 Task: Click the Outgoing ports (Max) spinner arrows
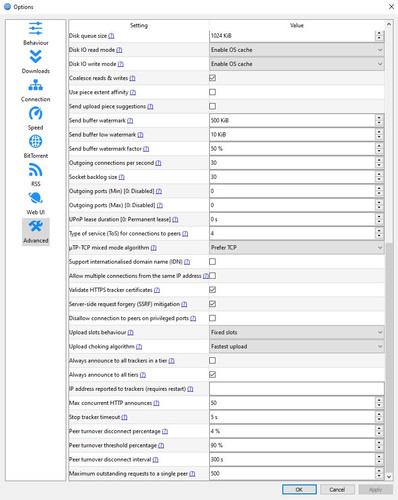379,205
